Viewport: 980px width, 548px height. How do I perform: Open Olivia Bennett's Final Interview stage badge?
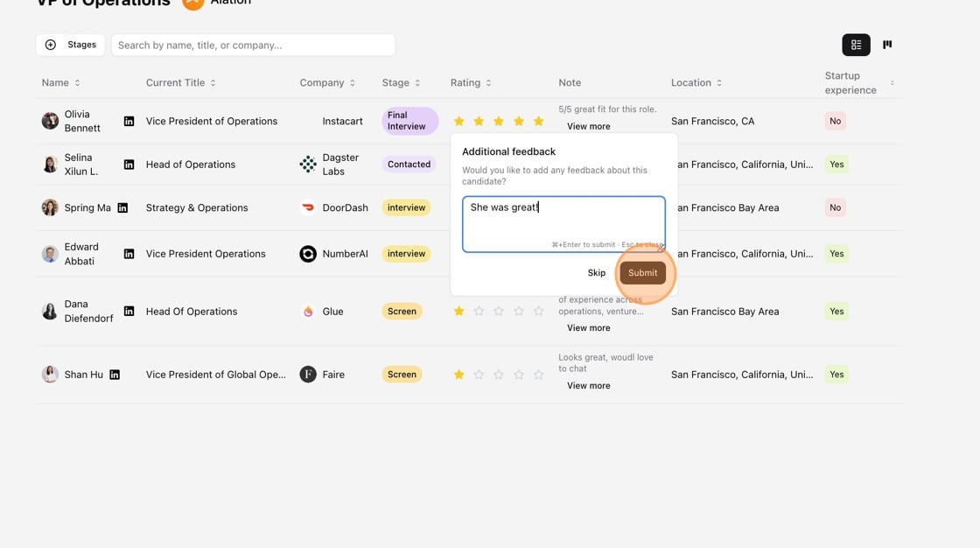click(x=410, y=121)
